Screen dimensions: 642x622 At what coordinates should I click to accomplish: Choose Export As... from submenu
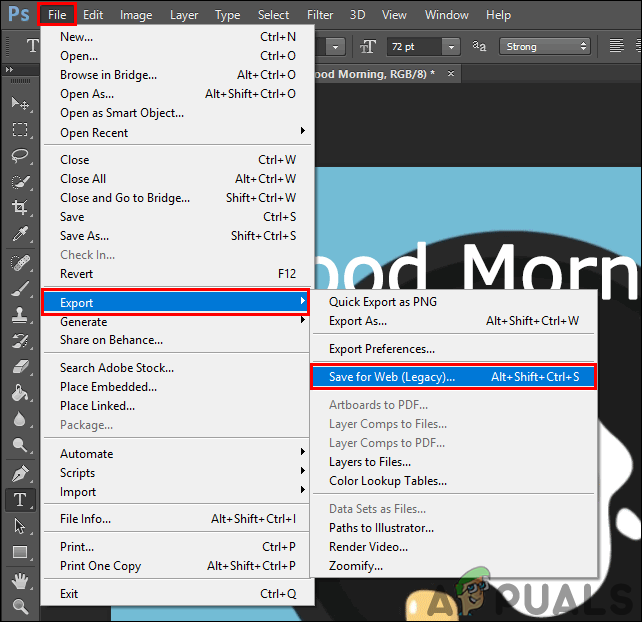point(454,321)
